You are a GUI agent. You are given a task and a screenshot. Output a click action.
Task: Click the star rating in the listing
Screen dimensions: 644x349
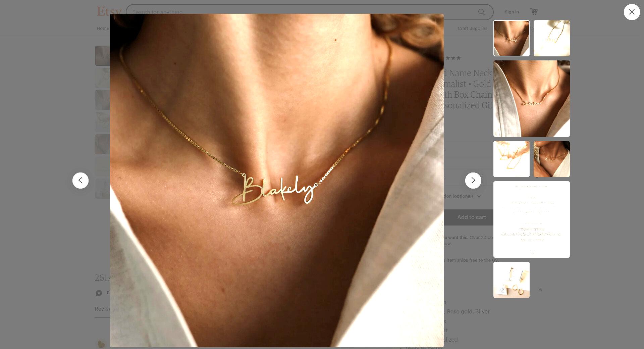pyautogui.click(x=452, y=58)
